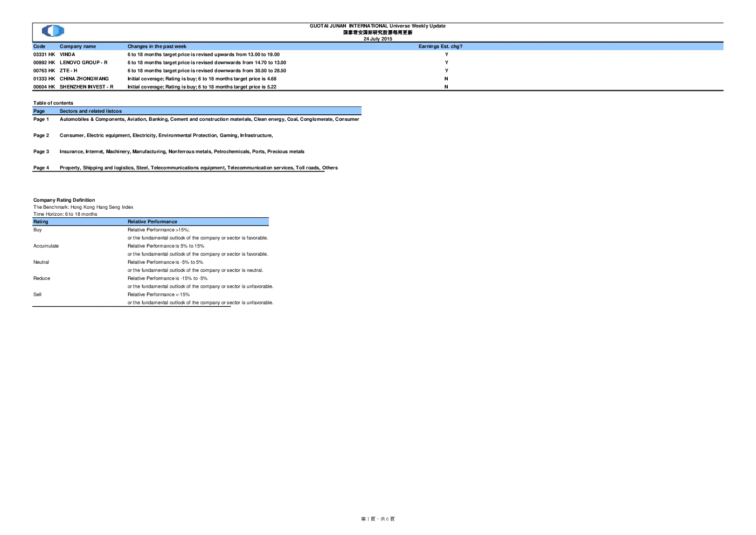756x535 pixels.
Task: Click the 'N' earnings flag for Shenzhen Invest
Action: (446, 87)
